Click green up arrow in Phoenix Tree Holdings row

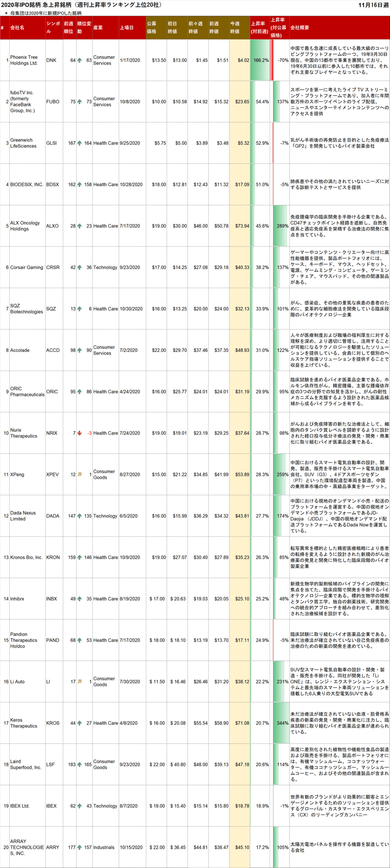pos(79,60)
